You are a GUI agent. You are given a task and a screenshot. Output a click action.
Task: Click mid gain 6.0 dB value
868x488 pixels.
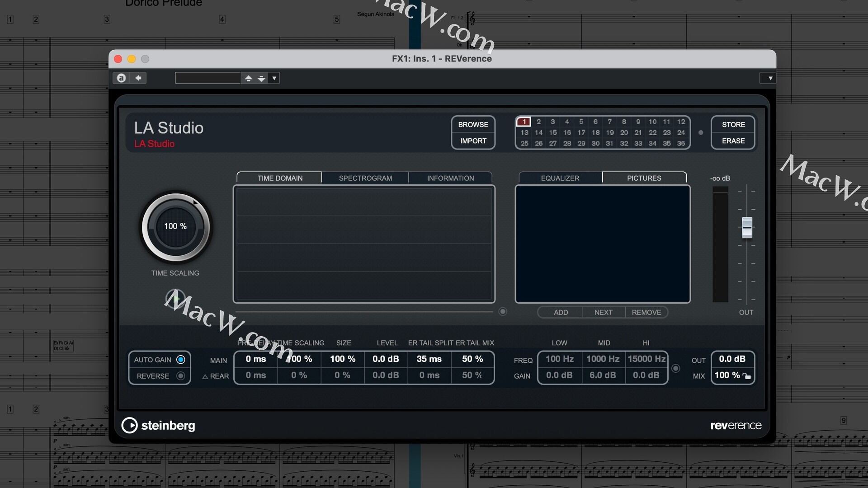(603, 375)
